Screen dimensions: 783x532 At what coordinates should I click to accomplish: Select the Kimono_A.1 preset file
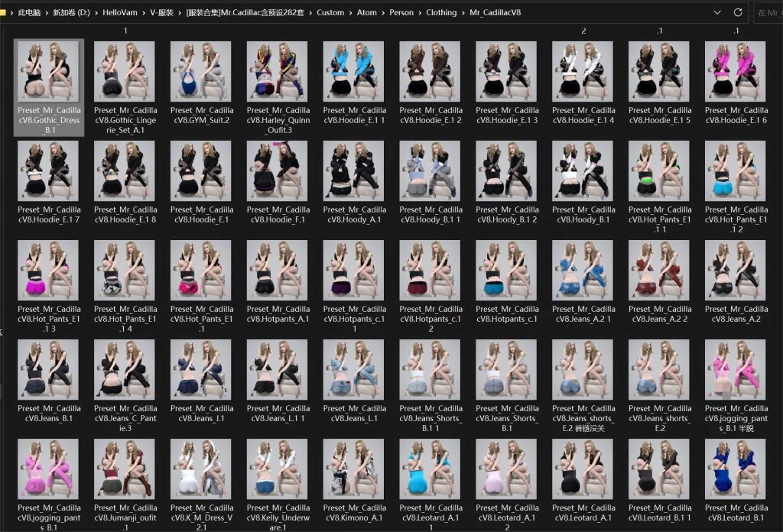(x=353, y=469)
